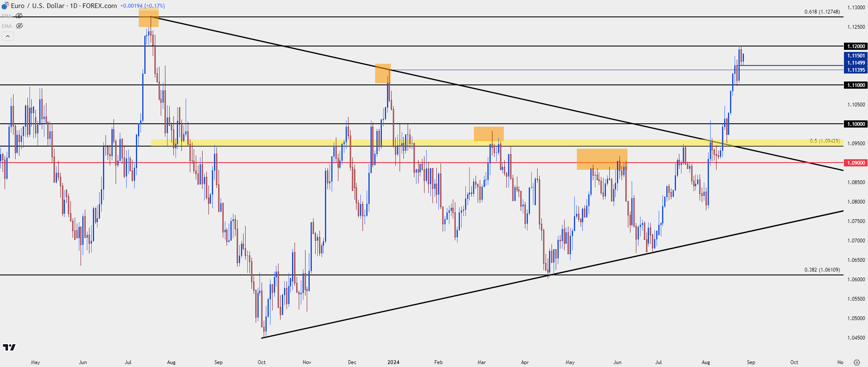Click 1.08000 on the price axis
868x367 pixels.
click(x=856, y=201)
